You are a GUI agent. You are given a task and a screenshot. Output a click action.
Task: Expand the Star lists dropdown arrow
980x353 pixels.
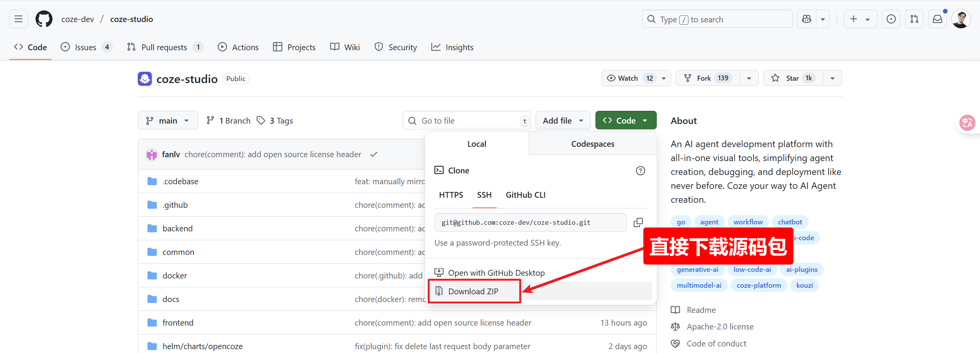pos(832,78)
